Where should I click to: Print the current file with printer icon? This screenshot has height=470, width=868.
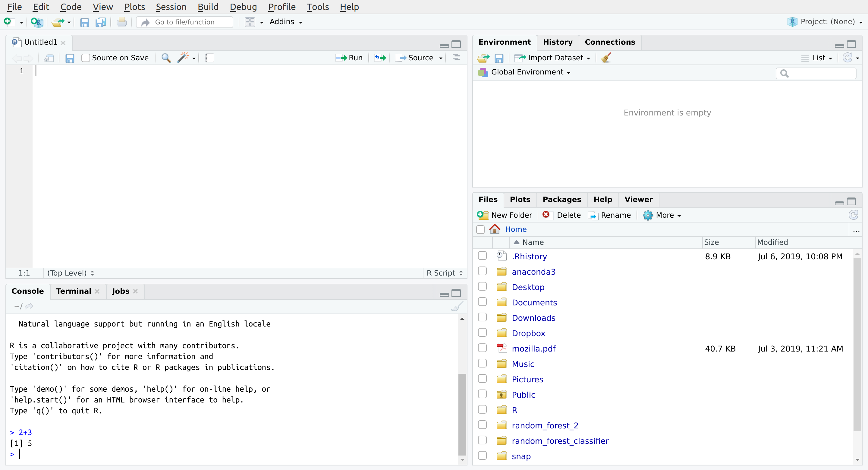pos(122,22)
